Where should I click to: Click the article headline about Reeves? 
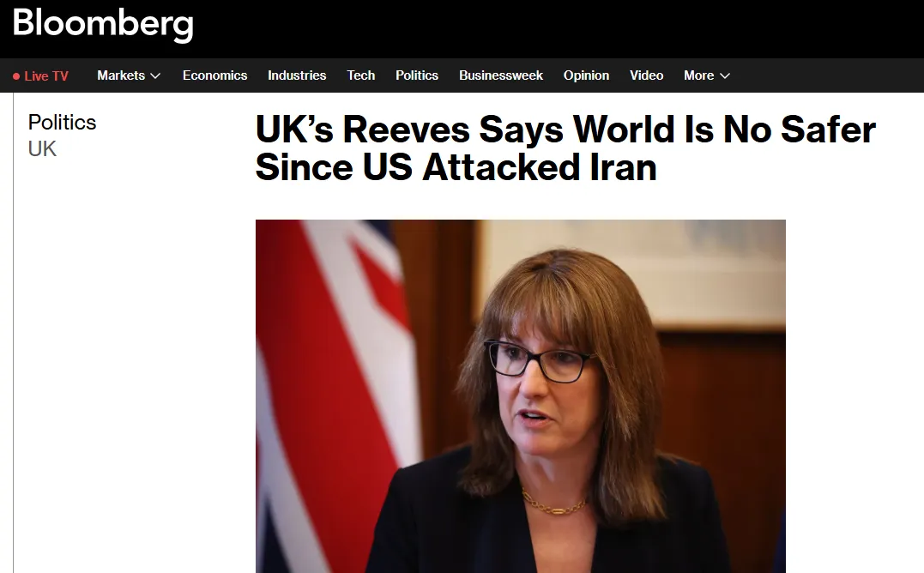coord(565,148)
